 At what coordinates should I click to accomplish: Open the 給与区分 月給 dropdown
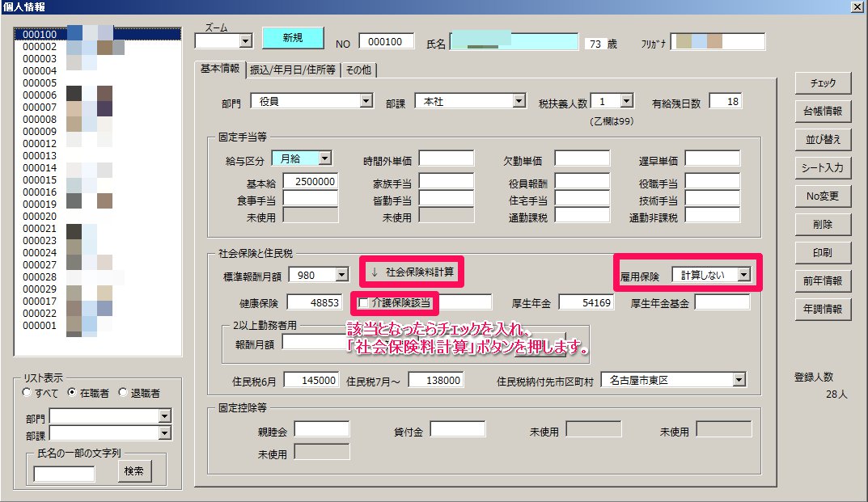(325, 158)
